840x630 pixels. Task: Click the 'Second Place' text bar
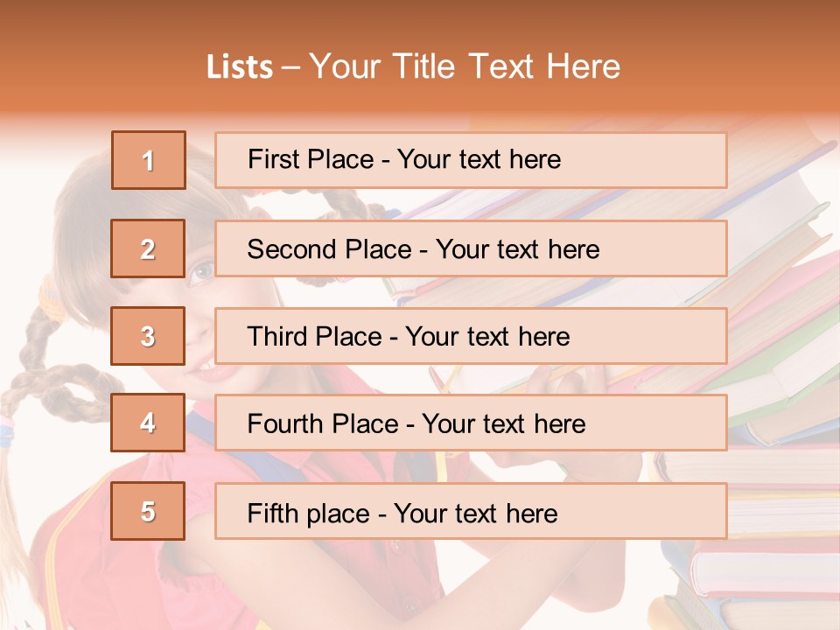click(471, 248)
